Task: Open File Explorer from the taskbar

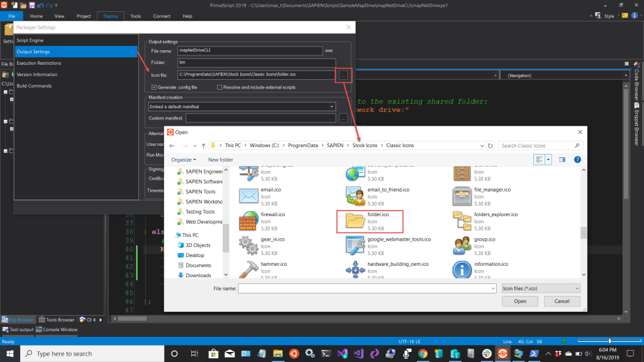Action: point(278,353)
